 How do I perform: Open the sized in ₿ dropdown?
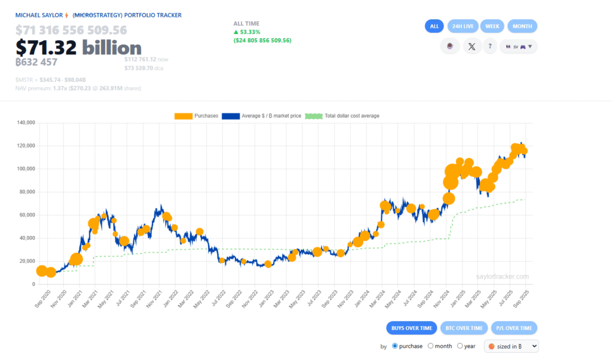511,345
